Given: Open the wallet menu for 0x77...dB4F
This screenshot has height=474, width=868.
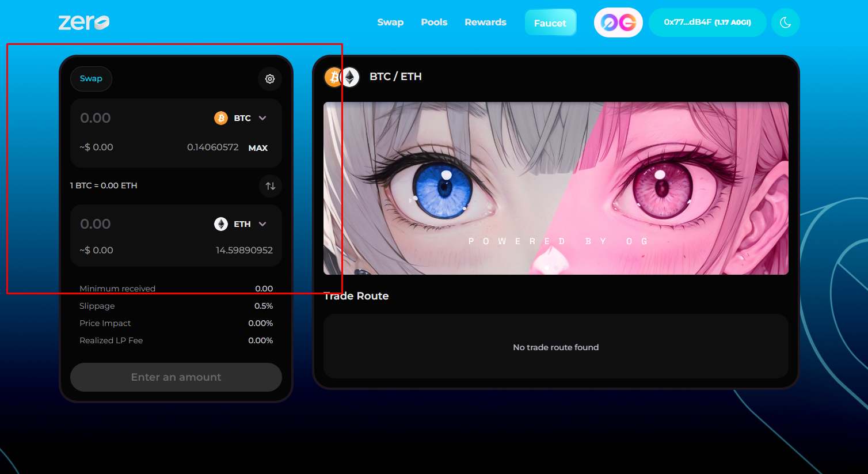Looking at the screenshot, I should (x=707, y=22).
